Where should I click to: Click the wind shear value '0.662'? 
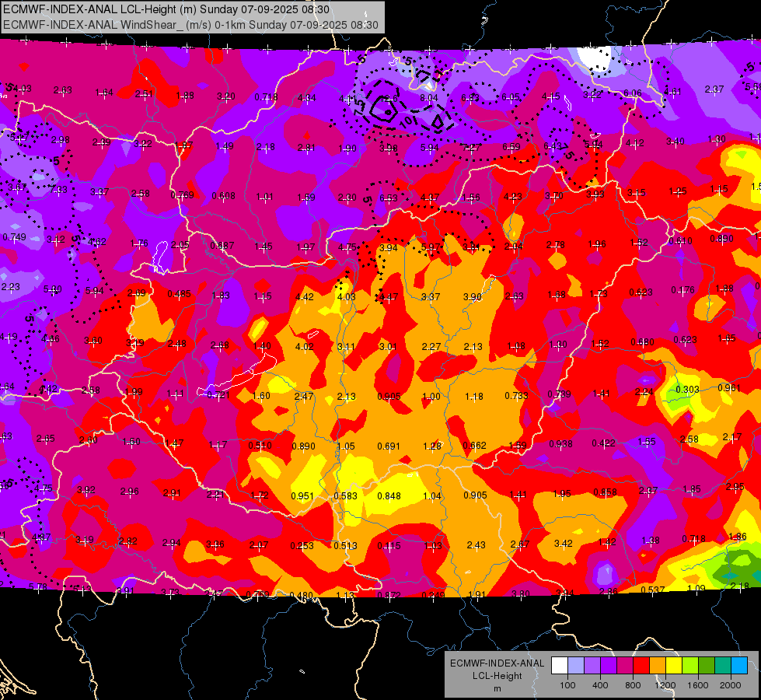tap(475, 446)
